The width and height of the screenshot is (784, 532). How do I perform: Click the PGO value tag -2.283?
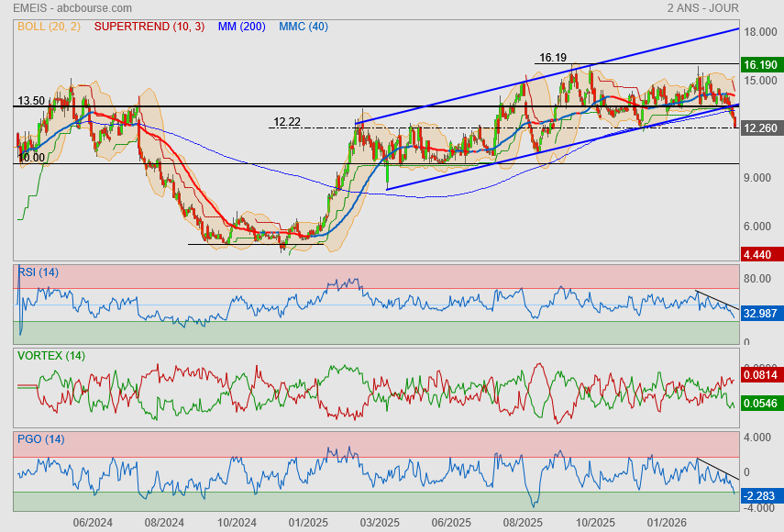761,495
